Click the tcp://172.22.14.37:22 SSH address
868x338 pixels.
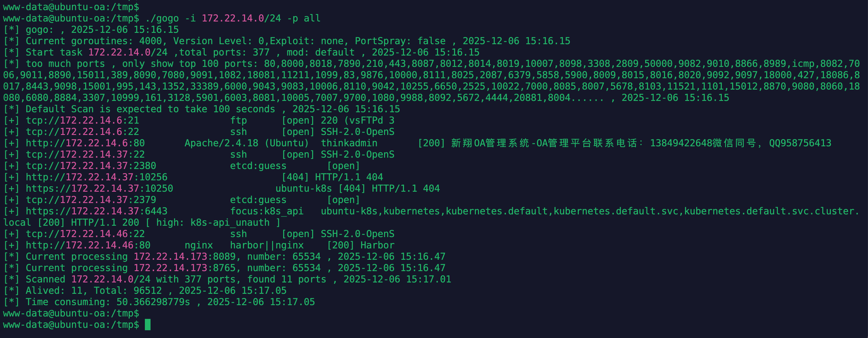85,155
